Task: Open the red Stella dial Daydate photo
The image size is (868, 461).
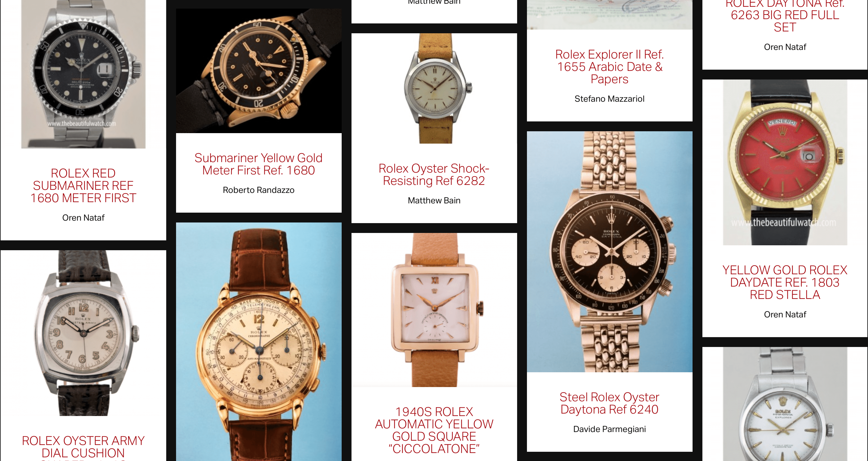Action: (785, 162)
